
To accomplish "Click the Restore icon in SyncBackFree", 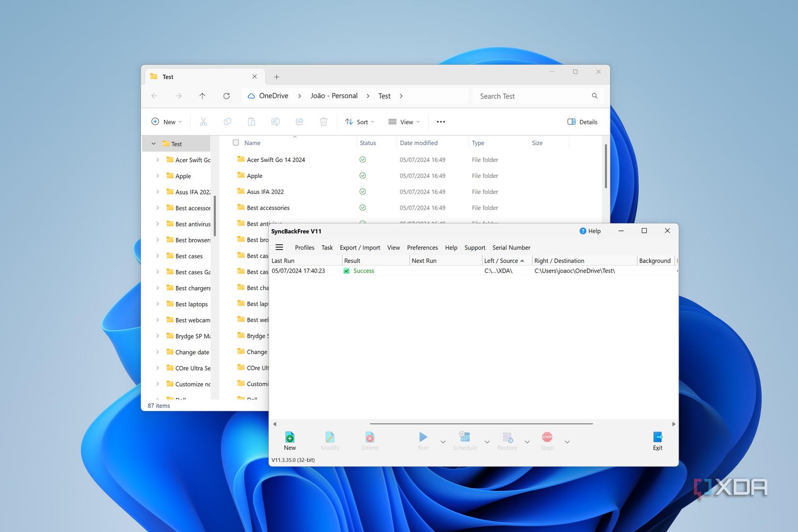I will (507, 437).
